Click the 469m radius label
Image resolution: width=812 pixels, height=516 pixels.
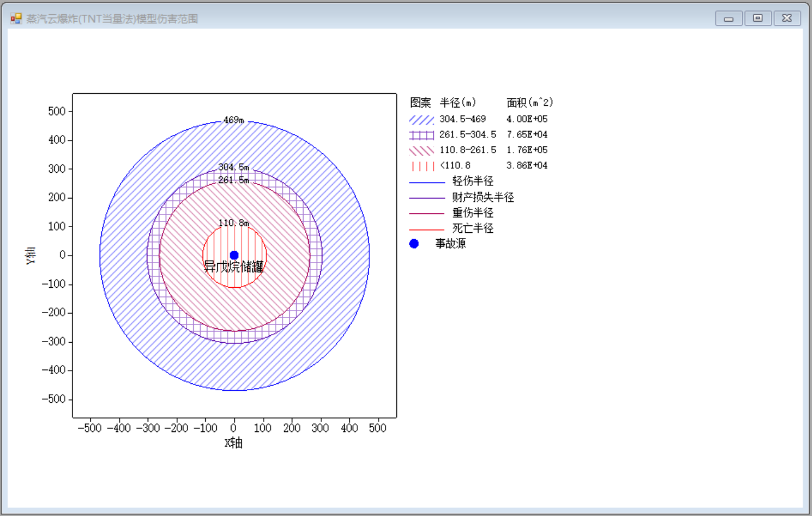(233, 120)
